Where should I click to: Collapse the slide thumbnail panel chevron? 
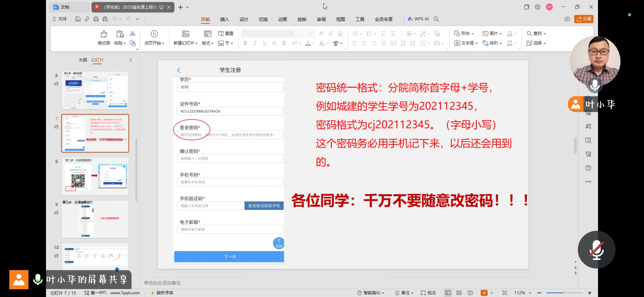[x=131, y=60]
